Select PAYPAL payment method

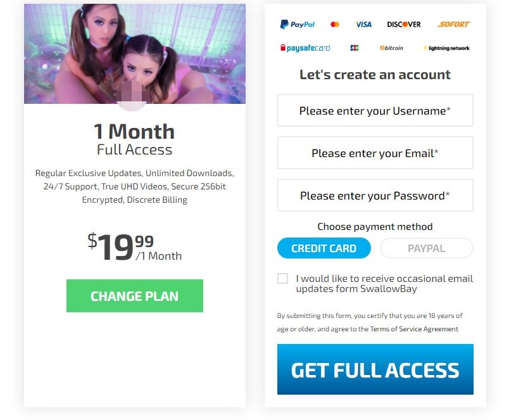click(x=427, y=248)
